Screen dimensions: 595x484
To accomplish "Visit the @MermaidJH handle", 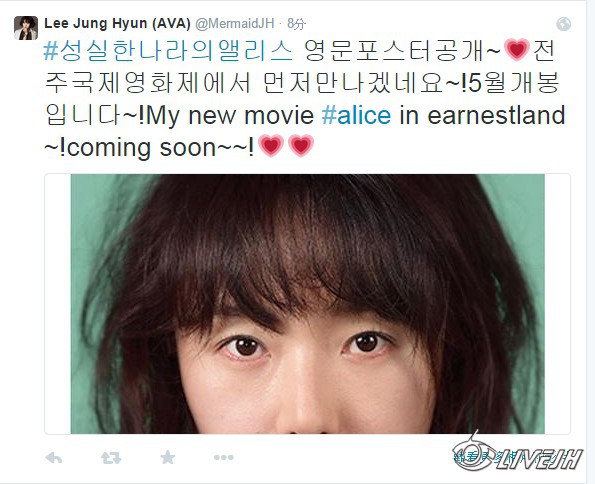I will point(235,24).
